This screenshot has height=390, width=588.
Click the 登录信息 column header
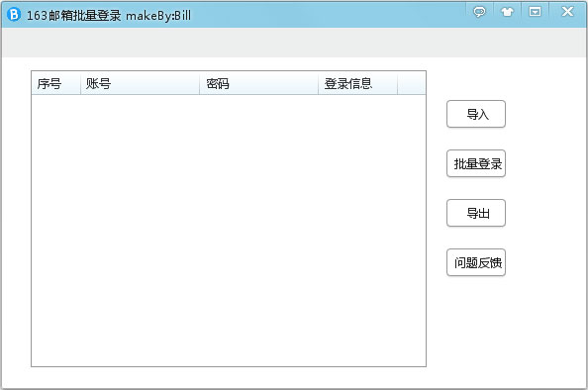pos(357,83)
